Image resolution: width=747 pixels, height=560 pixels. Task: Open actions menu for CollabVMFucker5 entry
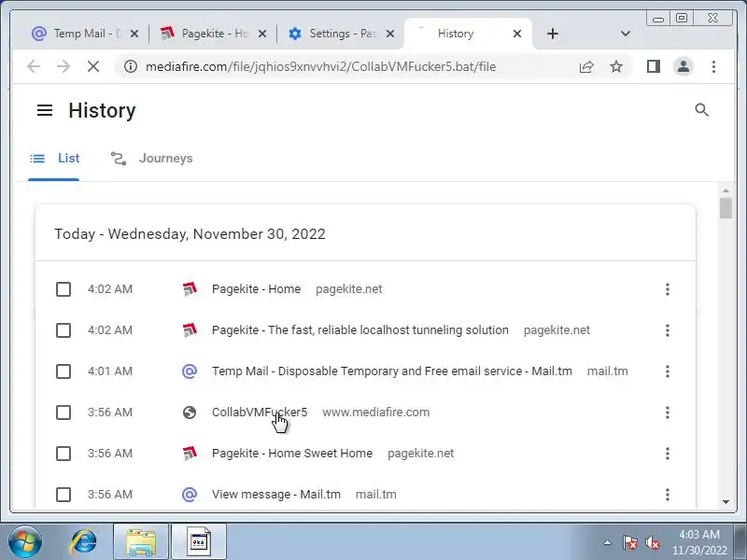pyautogui.click(x=668, y=413)
